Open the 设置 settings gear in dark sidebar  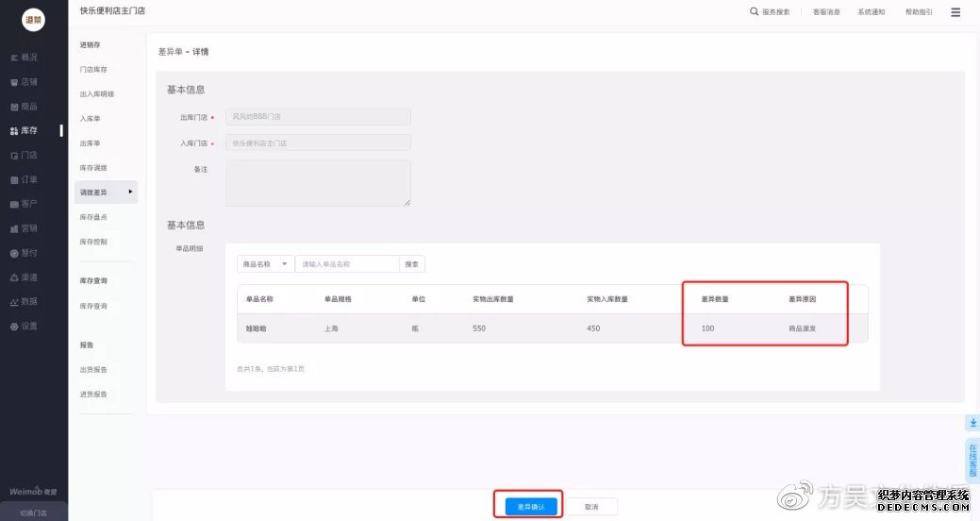click(x=25, y=326)
